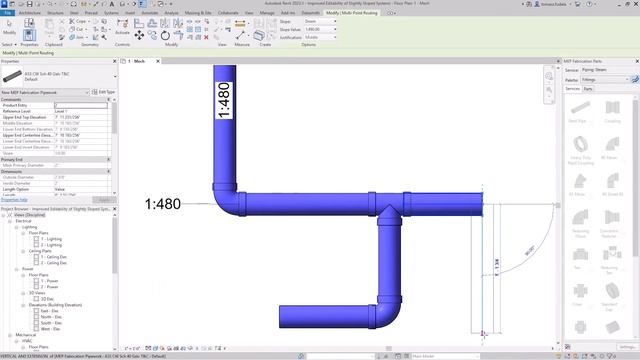This screenshot has height=360, width=640.
Task: Click the Create Assembly box icon
Action: [259, 36]
